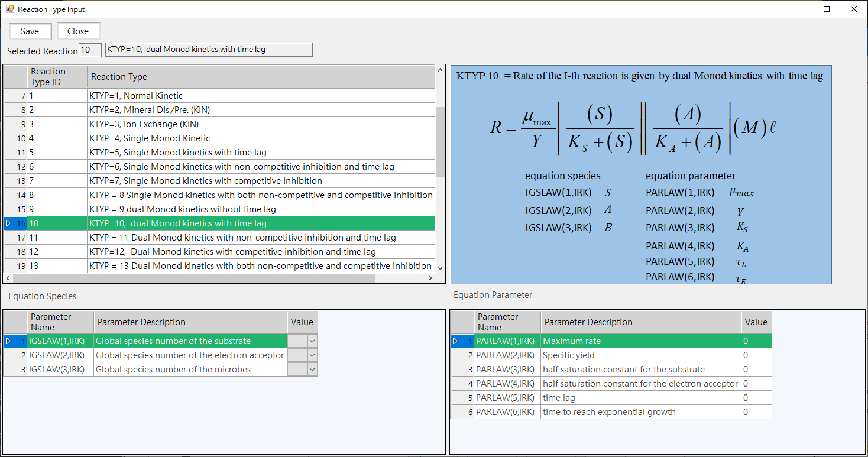Image resolution: width=868 pixels, height=457 pixels.
Task: Click Equation Species Parameter Description column header
Action: click(190, 322)
